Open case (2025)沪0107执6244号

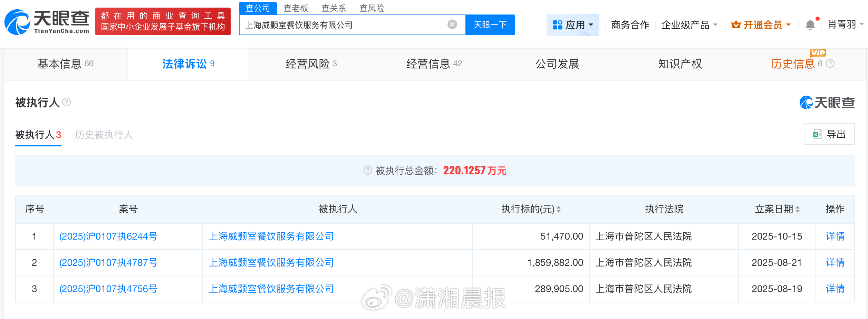[108, 236]
